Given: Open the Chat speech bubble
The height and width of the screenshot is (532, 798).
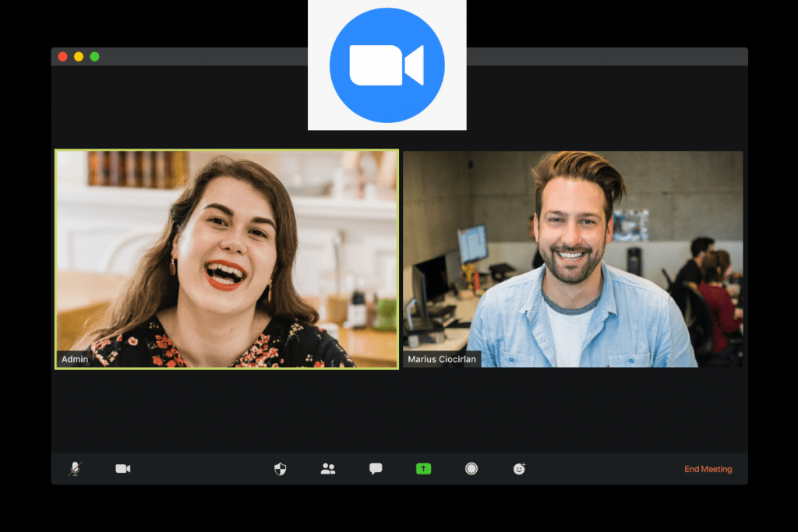Looking at the screenshot, I should pos(376,469).
